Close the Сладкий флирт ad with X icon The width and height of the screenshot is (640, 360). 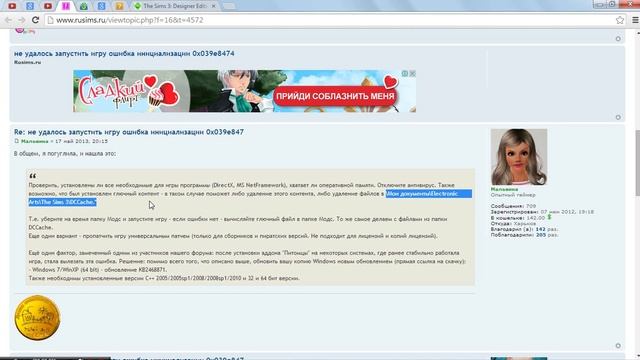tap(413, 73)
